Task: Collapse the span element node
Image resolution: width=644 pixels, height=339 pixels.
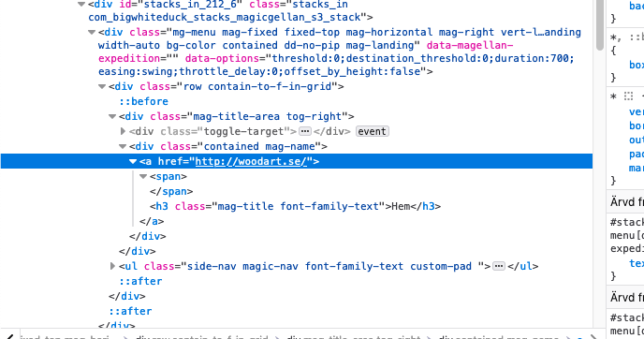Action: [143, 176]
